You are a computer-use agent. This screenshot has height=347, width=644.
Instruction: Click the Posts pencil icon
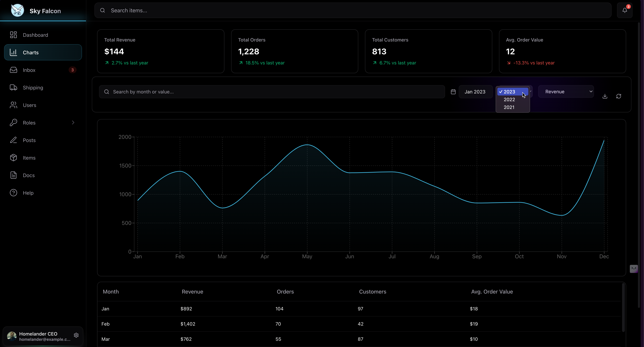click(13, 140)
